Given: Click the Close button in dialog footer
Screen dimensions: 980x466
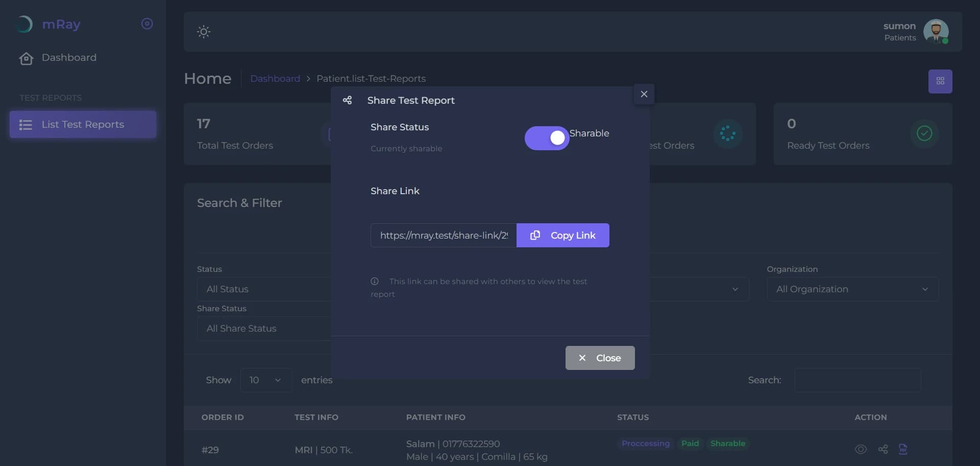Looking at the screenshot, I should (600, 358).
